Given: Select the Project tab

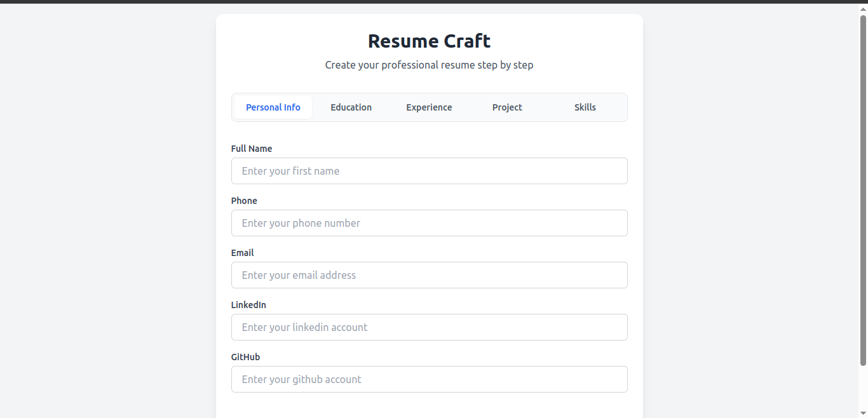Looking at the screenshot, I should pos(507,107).
